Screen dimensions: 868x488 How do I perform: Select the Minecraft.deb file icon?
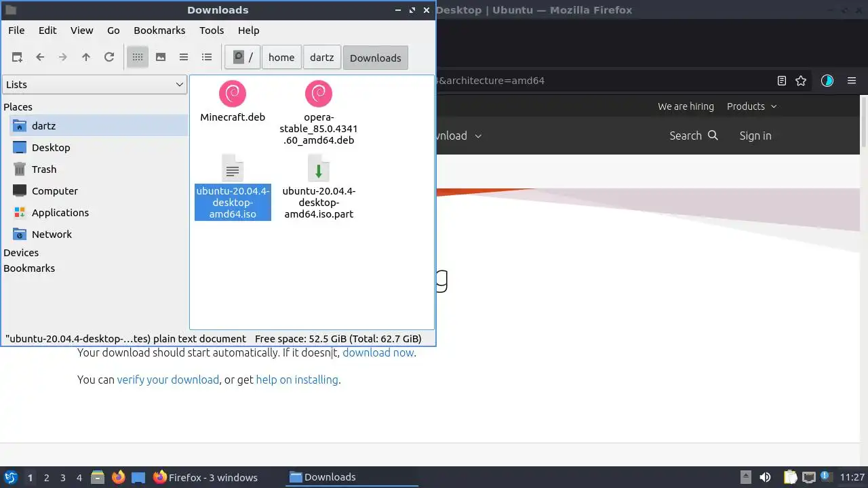coord(233,94)
